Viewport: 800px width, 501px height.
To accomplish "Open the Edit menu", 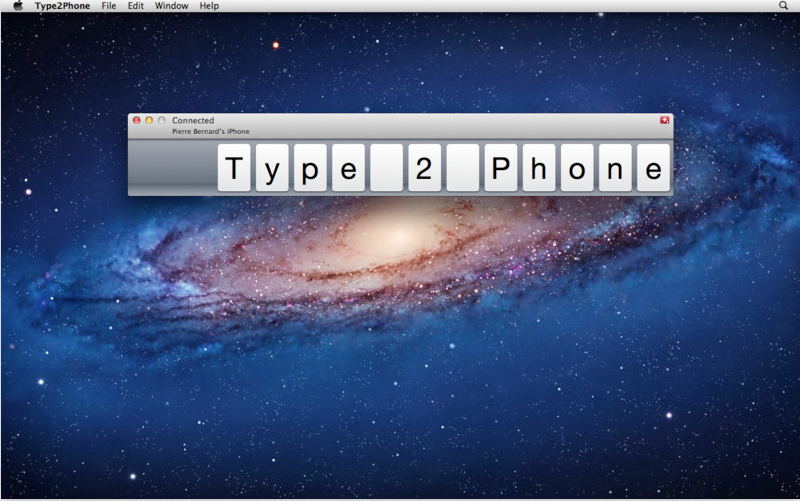I will click(136, 6).
